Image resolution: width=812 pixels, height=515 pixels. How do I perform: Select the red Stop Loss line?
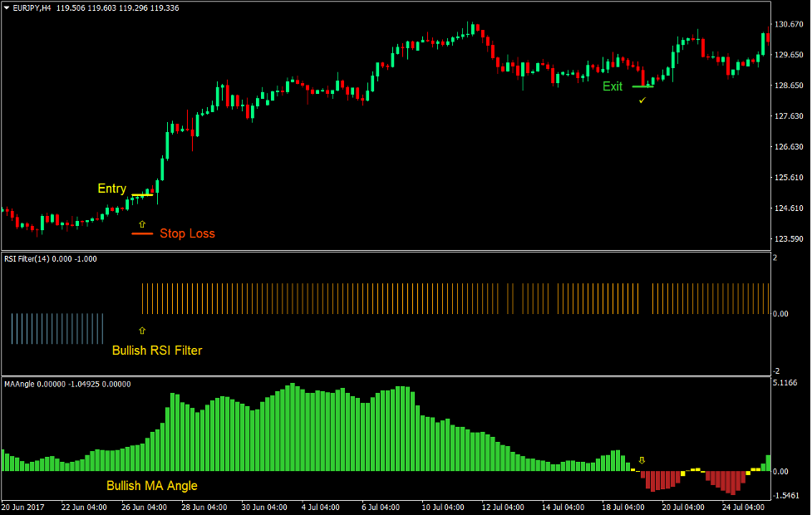[141, 234]
